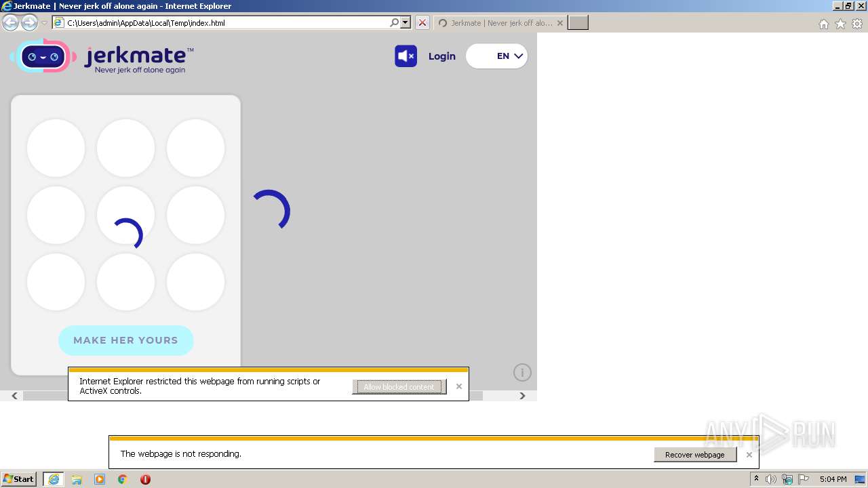Open Windows Explorer folder taskbar icon
The height and width of the screenshot is (488, 868).
click(77, 479)
